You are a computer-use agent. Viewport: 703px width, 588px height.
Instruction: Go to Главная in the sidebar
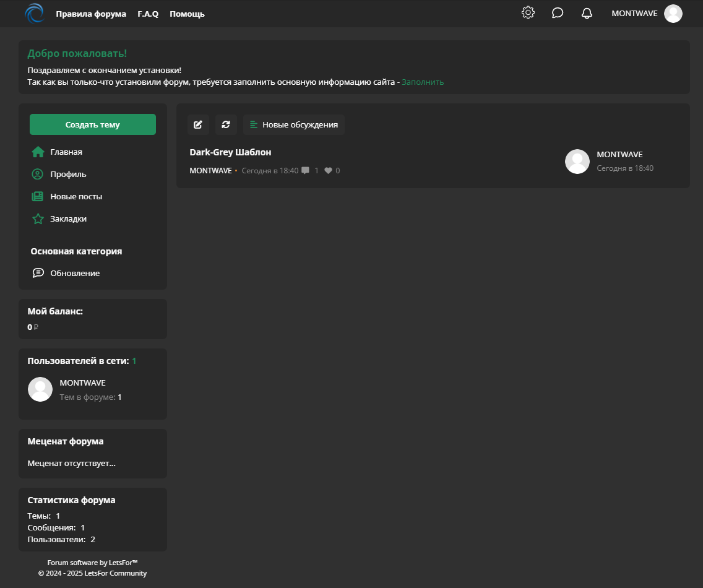click(x=66, y=152)
